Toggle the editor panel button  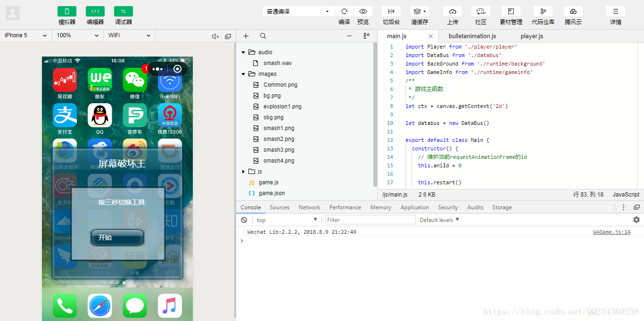[x=95, y=11]
